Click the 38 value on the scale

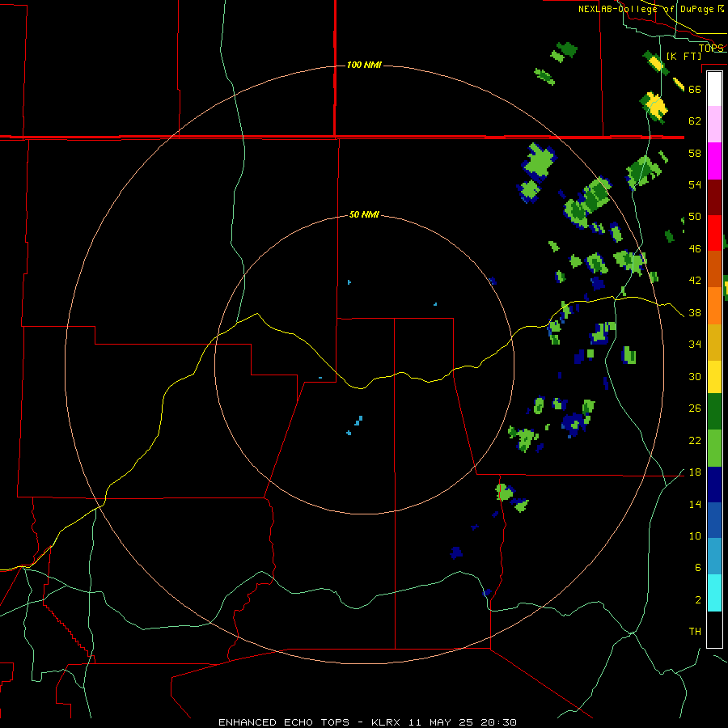(695, 313)
